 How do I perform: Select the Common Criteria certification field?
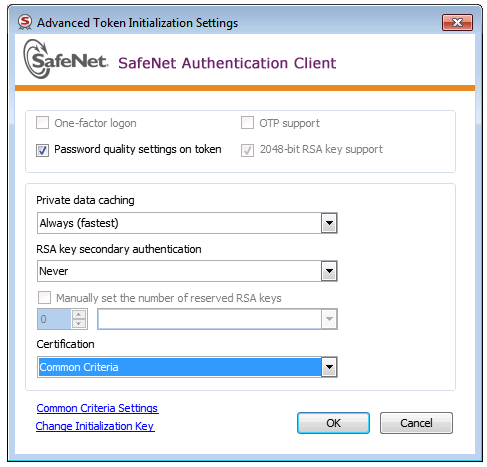180,367
